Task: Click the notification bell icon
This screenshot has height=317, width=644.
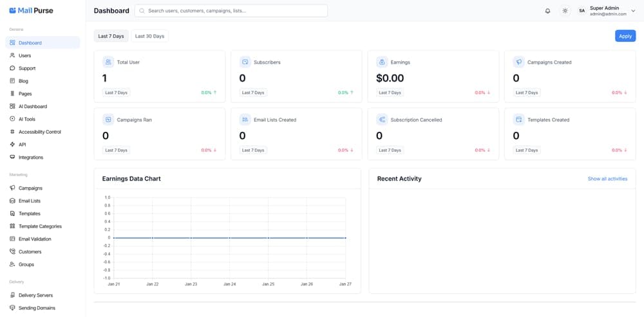Action: coord(547,11)
